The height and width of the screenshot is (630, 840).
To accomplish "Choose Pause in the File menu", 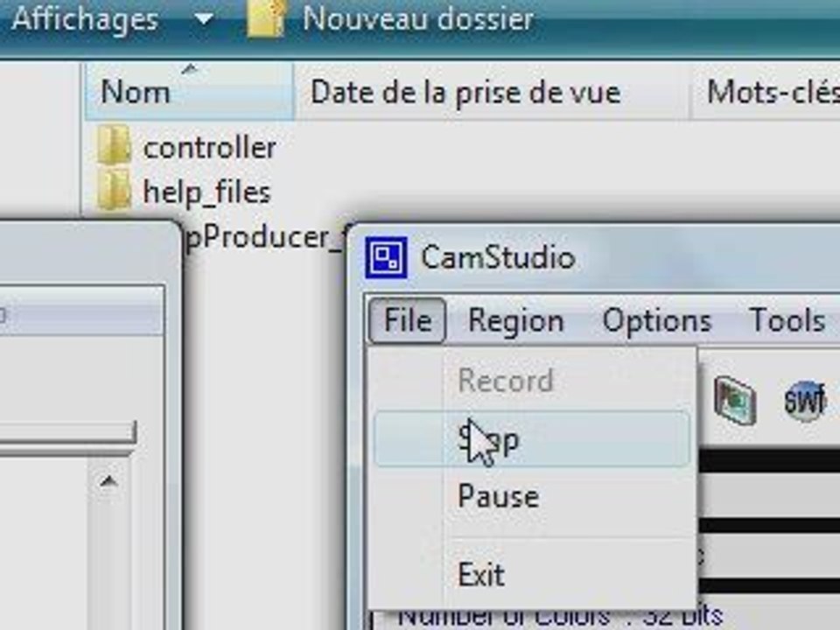I will (x=531, y=496).
